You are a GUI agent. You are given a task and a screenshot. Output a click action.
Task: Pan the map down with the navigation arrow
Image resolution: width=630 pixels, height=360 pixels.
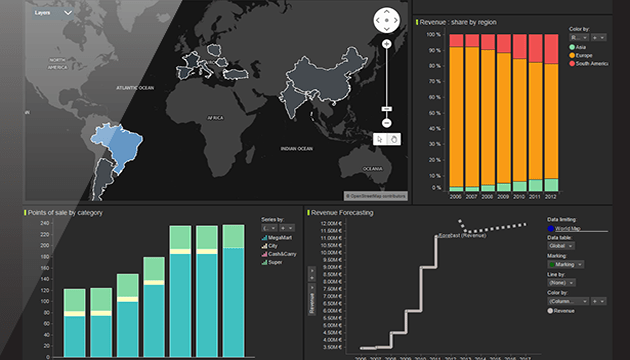(387, 29)
